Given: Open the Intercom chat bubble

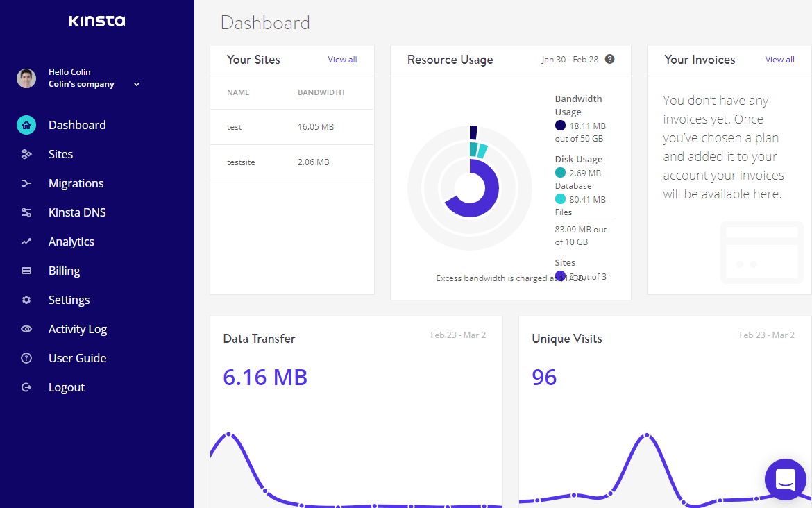Looking at the screenshot, I should tap(785, 480).
